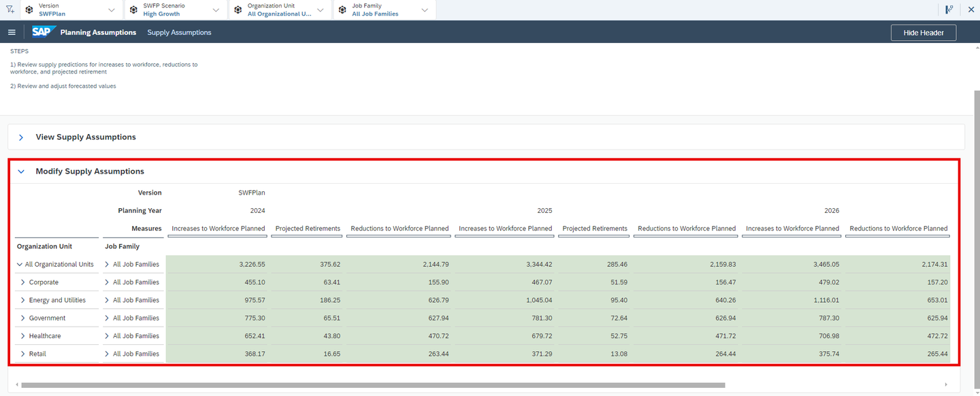
Task: Select the Retail cell with value 368.17
Action: (x=219, y=354)
